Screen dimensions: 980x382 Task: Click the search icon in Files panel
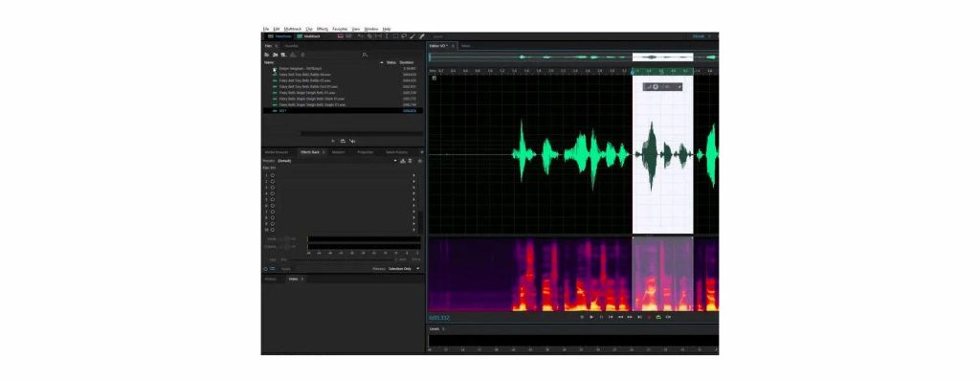[365, 55]
